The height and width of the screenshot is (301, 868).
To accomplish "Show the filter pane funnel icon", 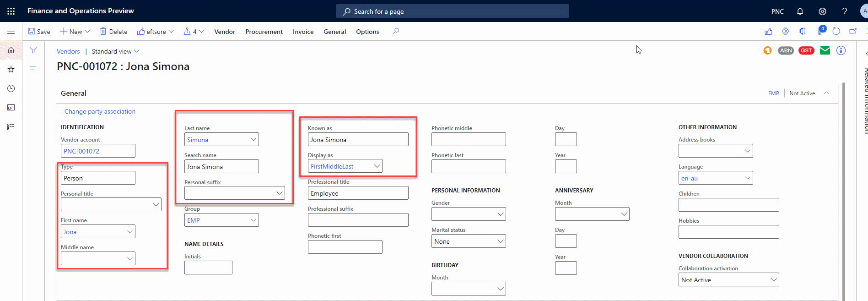I will point(33,50).
